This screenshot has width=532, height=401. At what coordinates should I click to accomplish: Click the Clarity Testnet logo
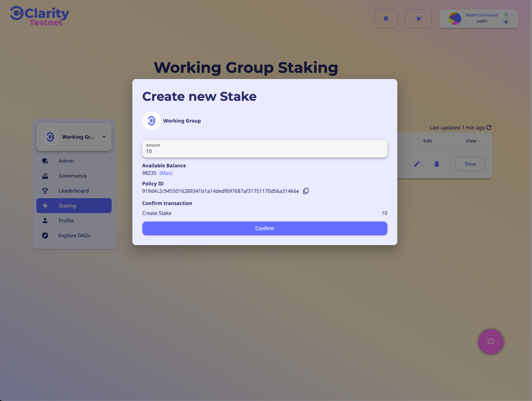pos(39,16)
